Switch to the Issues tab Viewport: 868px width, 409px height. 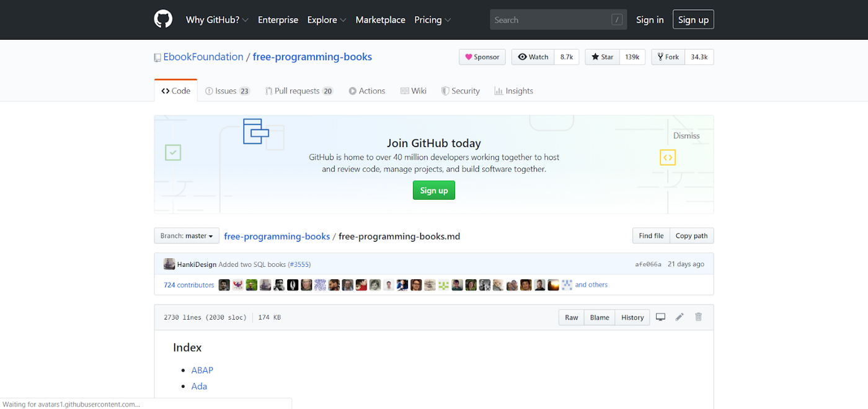point(228,91)
